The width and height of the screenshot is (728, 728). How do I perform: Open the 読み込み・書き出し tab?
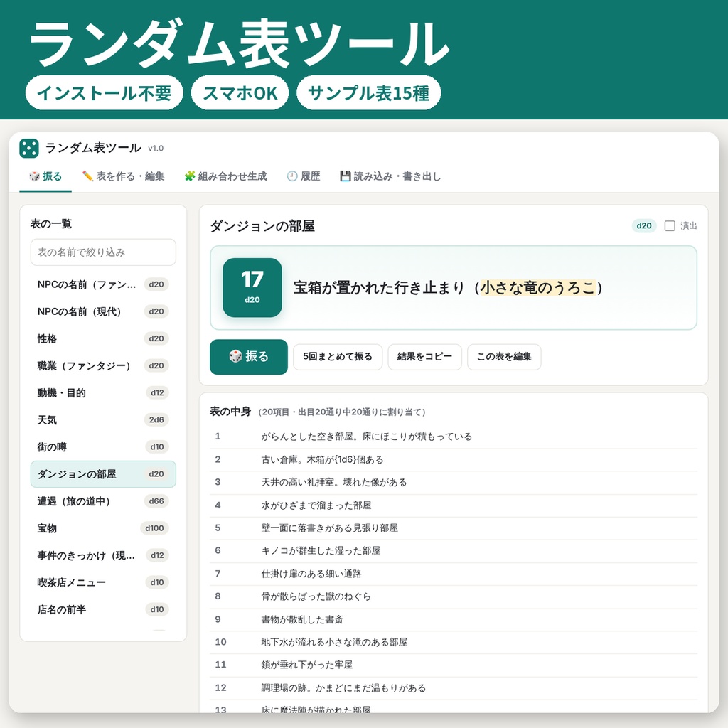click(390, 176)
